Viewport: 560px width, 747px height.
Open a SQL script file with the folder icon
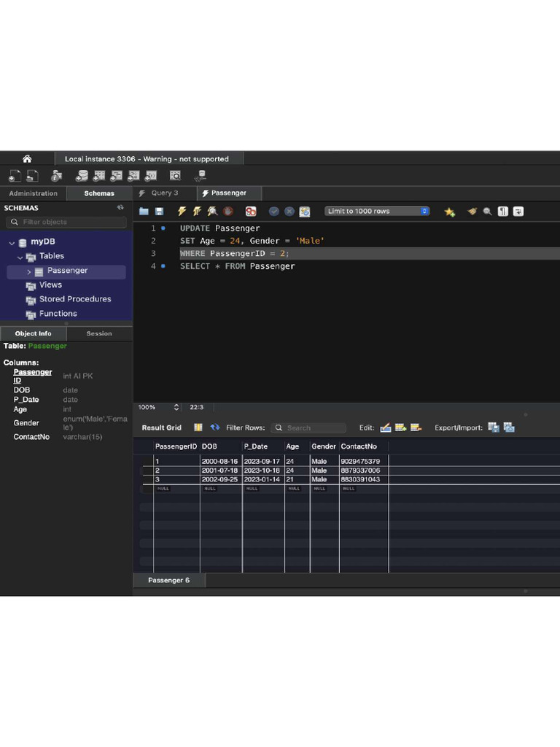click(x=144, y=212)
